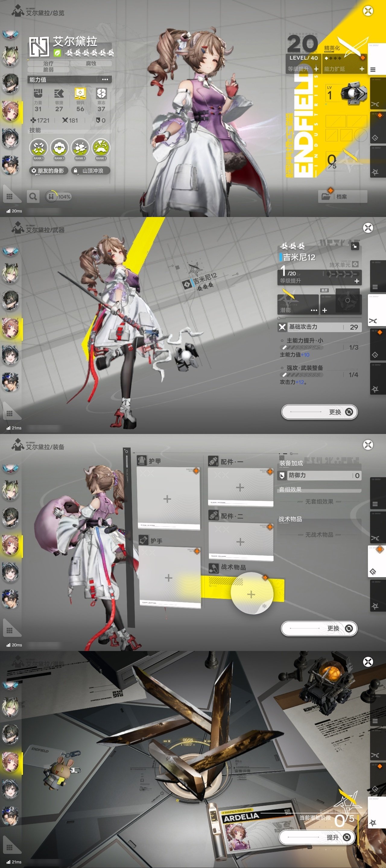This screenshot has width=386, height=868.
Task: Add equipment to the empty 护甲 slot
Action: (x=168, y=499)
